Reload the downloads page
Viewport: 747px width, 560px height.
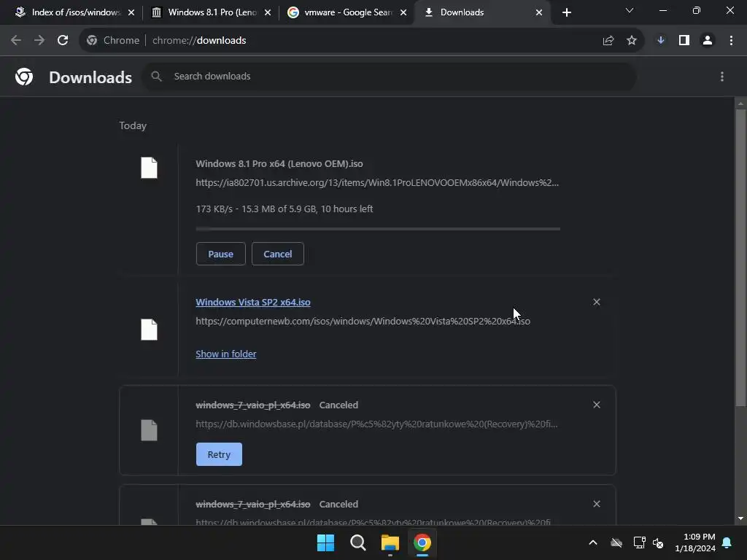pos(63,41)
